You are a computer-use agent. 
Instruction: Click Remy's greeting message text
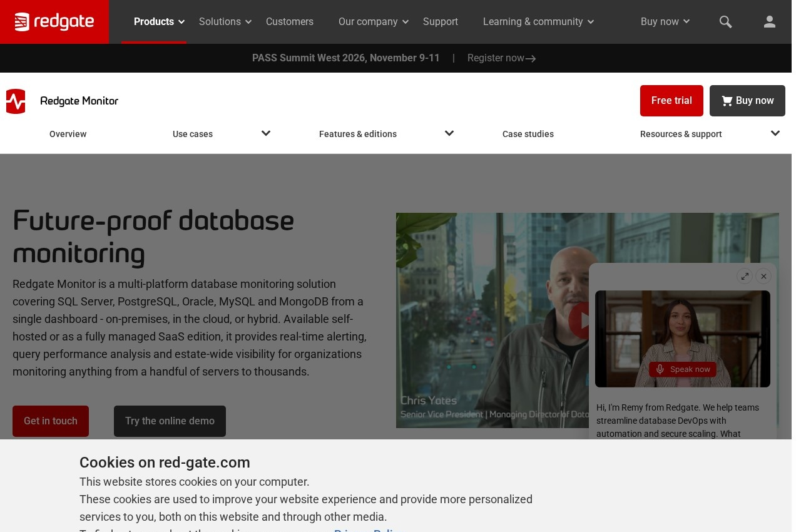click(x=679, y=421)
